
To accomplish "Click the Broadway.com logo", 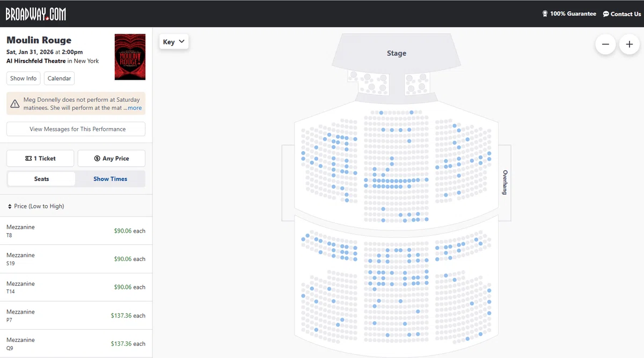I will [36, 14].
